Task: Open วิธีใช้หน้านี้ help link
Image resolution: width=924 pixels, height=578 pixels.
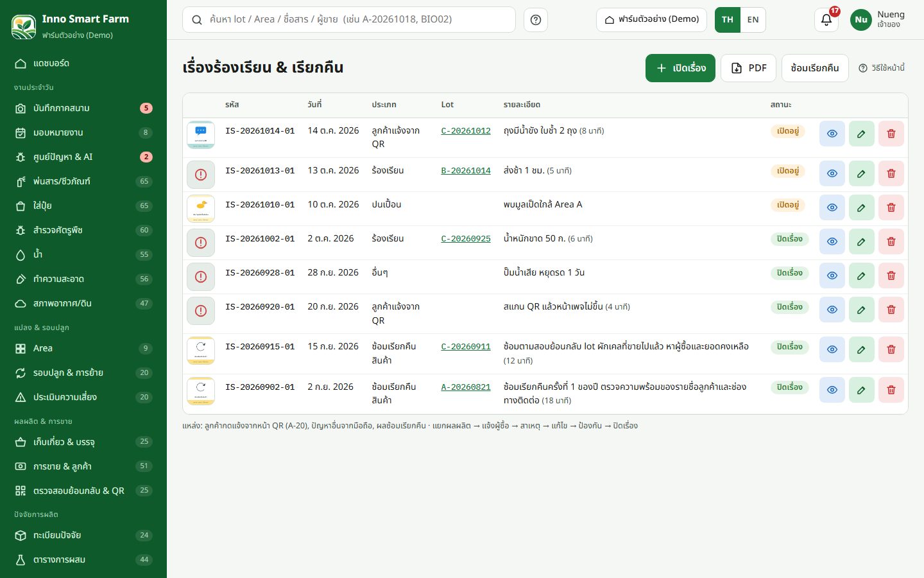Action: point(882,68)
